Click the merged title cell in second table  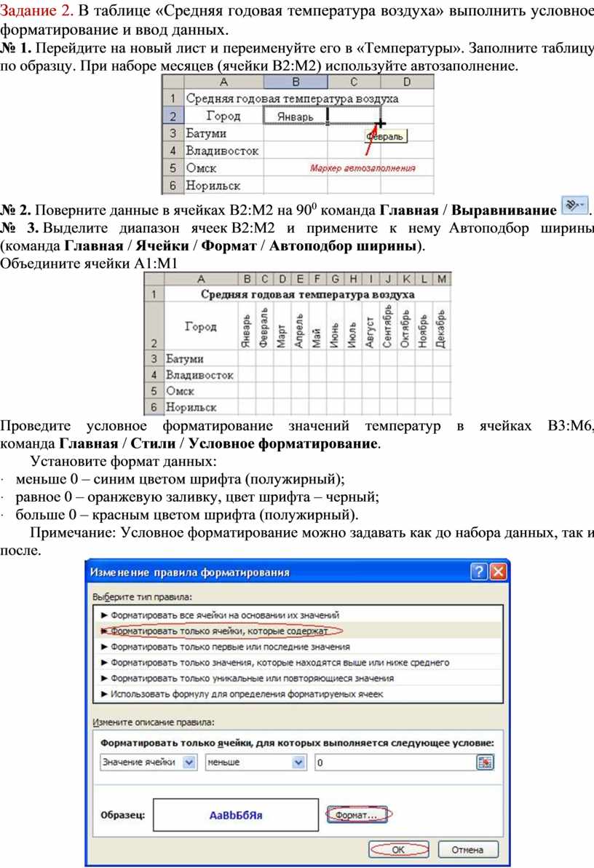click(307, 294)
